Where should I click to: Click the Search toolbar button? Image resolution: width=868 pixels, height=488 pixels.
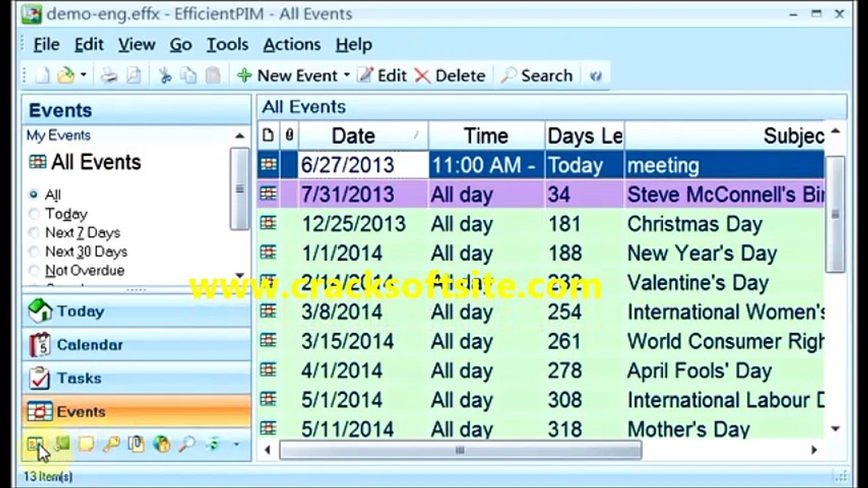537,75
